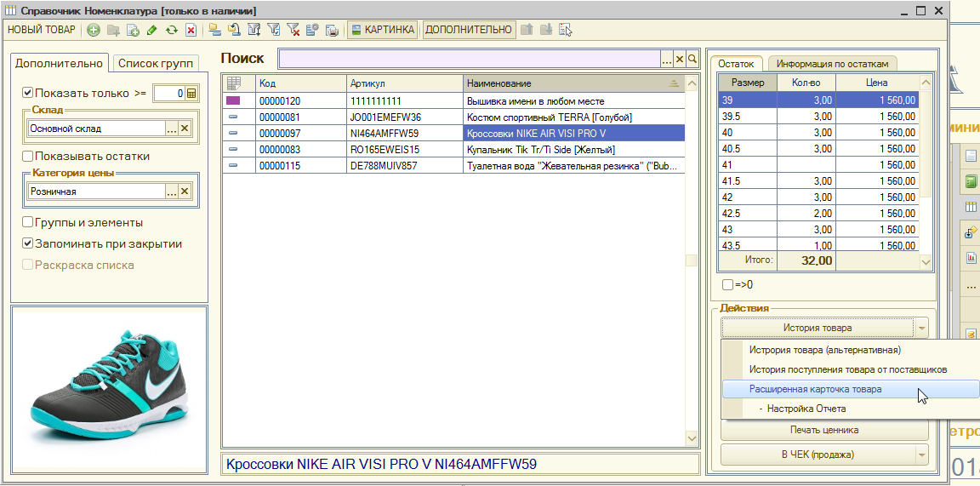Enable 'Показывать остатки' checkbox

(x=27, y=157)
